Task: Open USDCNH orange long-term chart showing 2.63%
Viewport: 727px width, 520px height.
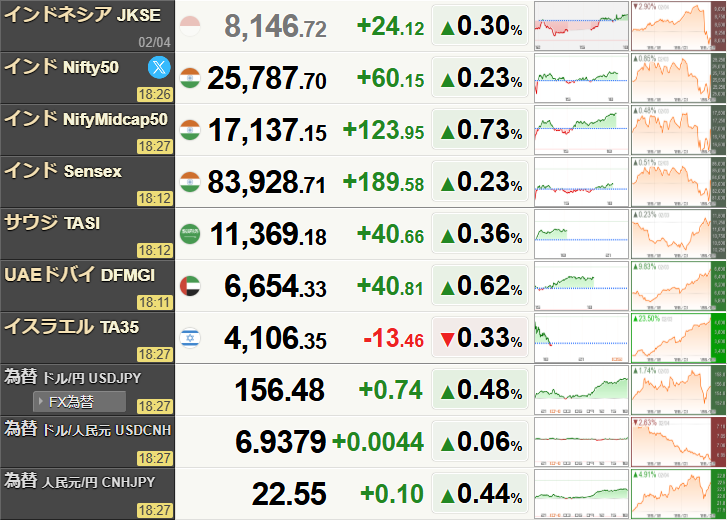Action: click(x=679, y=442)
